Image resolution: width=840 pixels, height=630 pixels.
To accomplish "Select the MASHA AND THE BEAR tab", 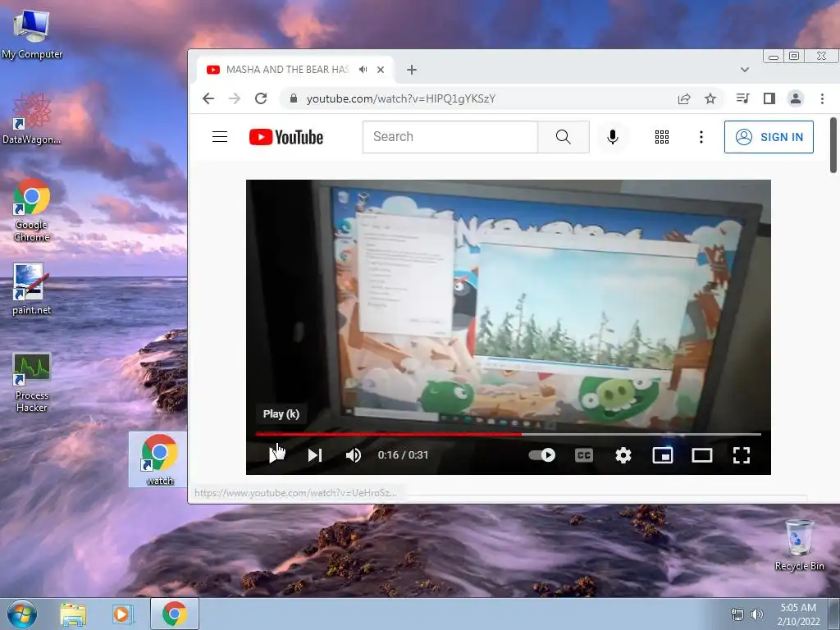I will (287, 70).
